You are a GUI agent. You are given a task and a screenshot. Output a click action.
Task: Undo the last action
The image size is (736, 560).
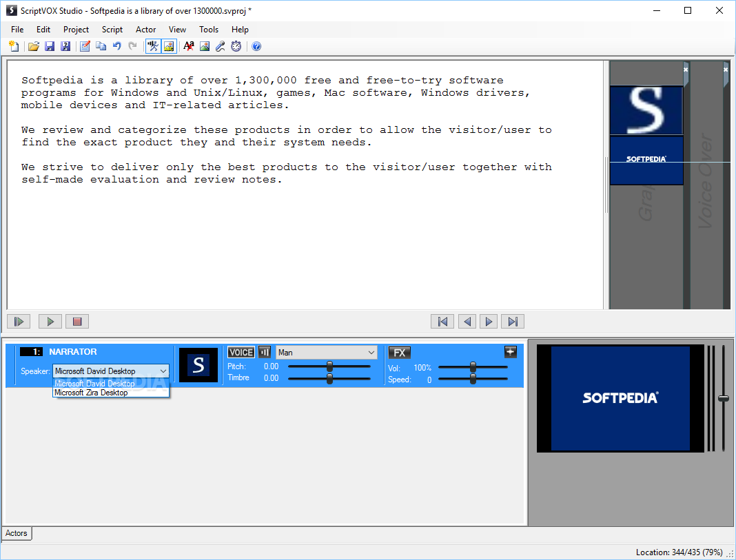(x=117, y=46)
